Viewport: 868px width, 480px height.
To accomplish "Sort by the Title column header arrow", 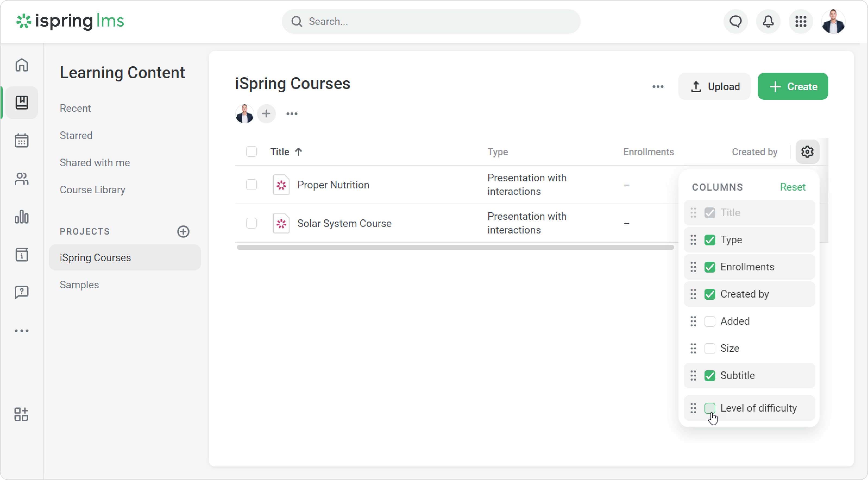I will pos(298,152).
